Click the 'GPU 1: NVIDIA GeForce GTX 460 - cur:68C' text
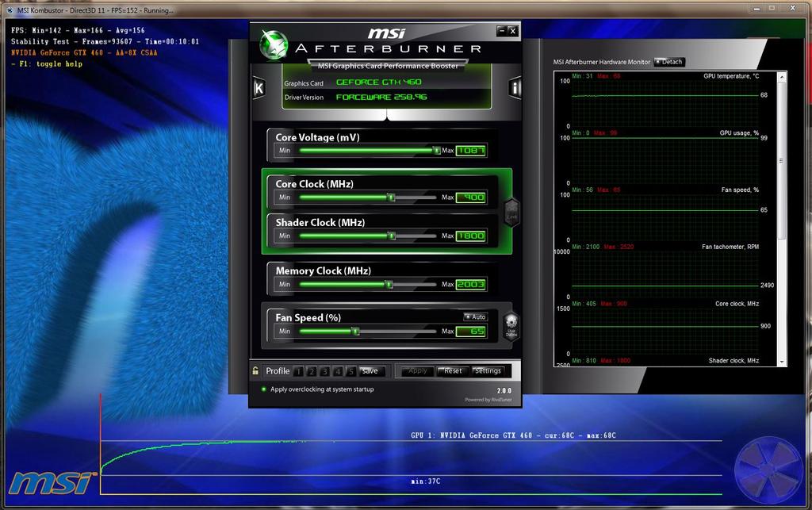812x510 pixels. pos(513,435)
